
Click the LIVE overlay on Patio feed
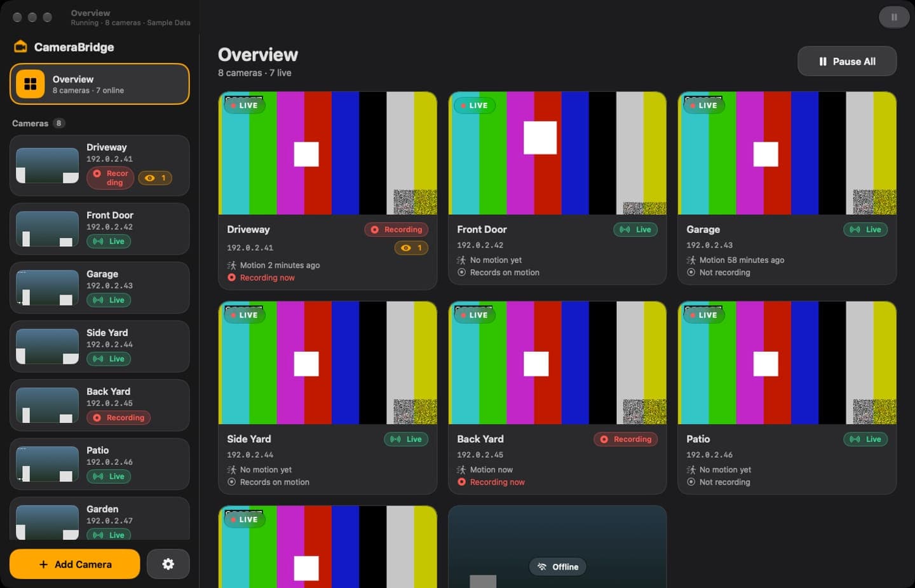coord(704,315)
